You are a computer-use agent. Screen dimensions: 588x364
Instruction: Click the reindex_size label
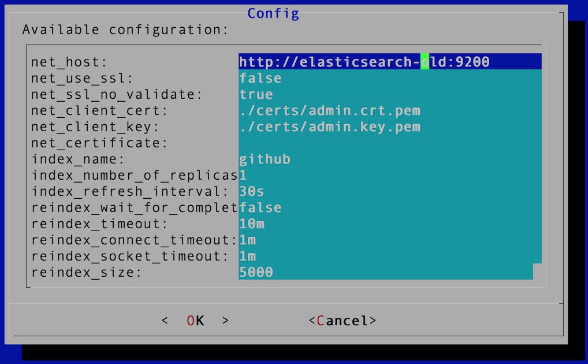(x=87, y=272)
